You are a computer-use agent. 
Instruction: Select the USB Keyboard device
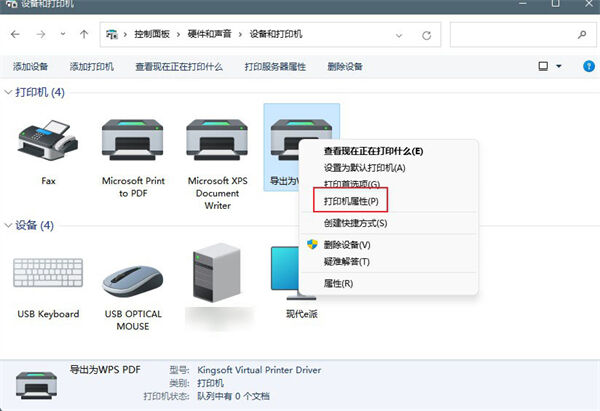pos(48,272)
